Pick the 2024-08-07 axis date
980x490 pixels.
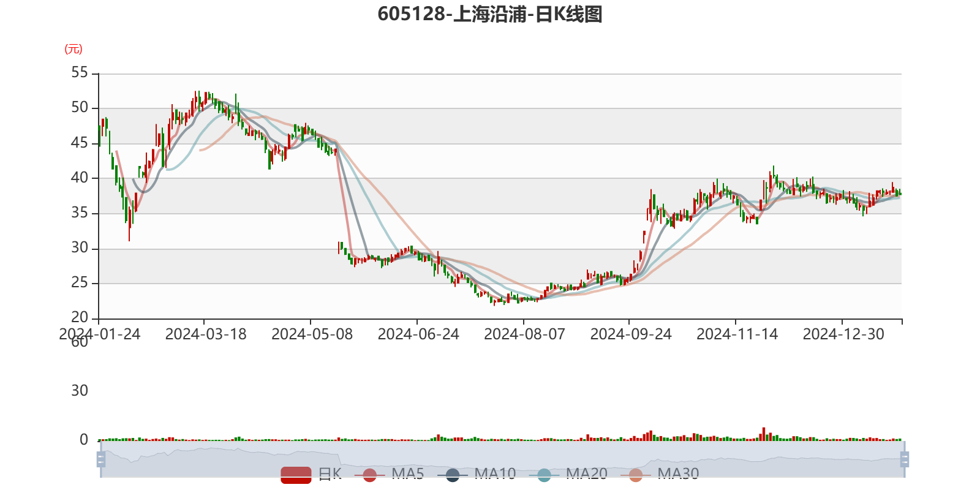coord(525,334)
